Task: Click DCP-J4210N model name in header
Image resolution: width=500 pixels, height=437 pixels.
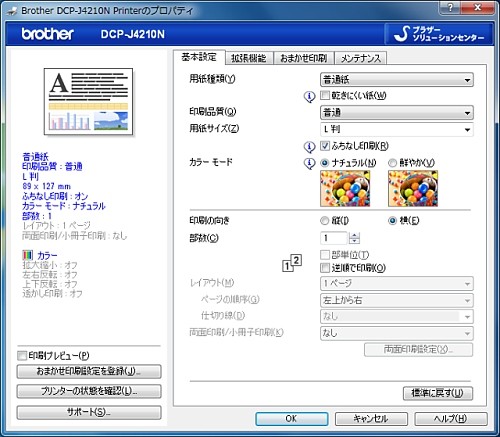Action: coord(133,34)
